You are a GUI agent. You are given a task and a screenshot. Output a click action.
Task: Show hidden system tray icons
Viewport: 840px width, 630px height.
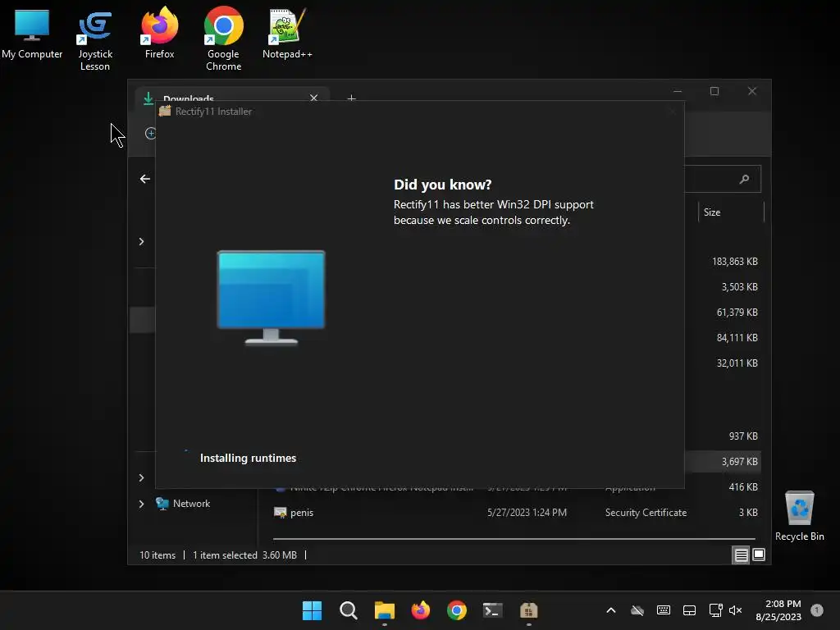point(610,610)
